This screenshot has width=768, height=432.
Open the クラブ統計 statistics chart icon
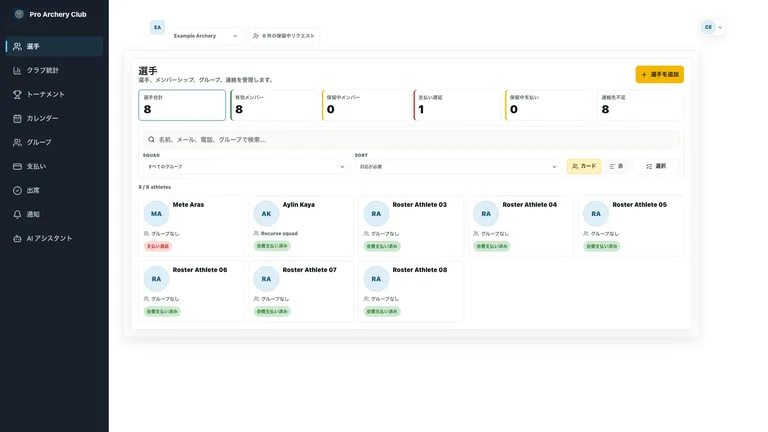click(17, 71)
